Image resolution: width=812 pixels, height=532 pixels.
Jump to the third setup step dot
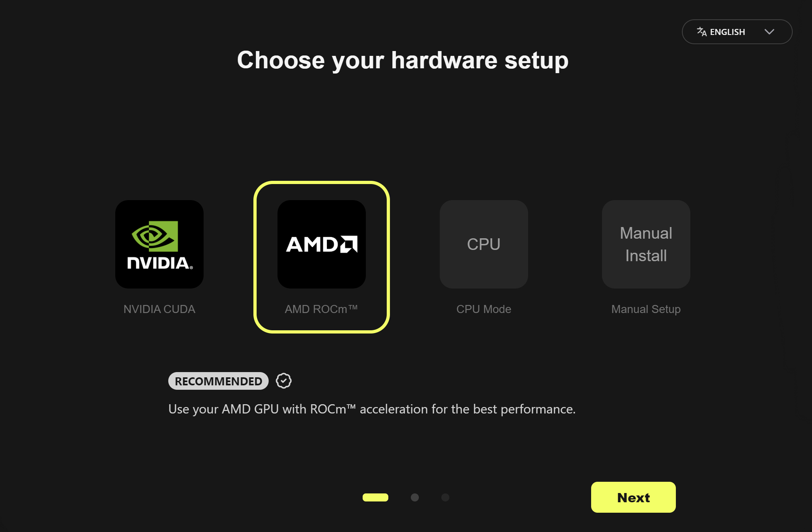click(445, 497)
